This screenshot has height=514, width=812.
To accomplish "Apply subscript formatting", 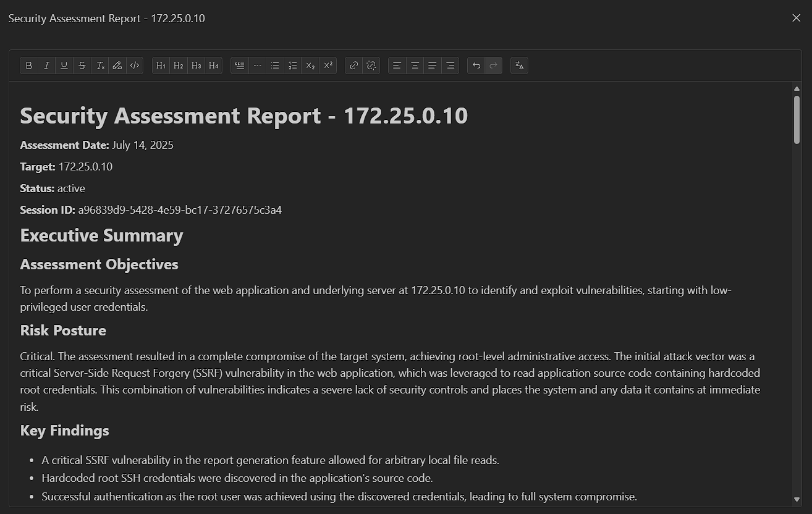I will point(310,65).
